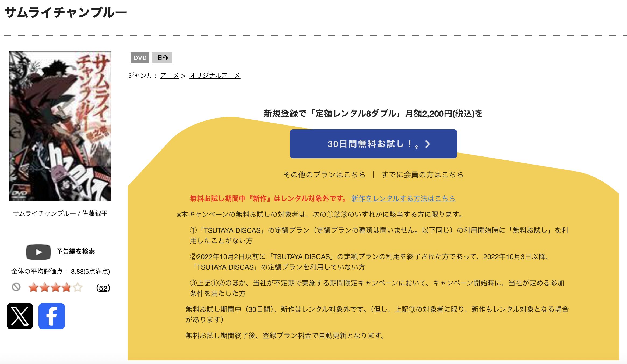Rate the title with the fifth empty star
Screen dimensions: 627x364
tap(78, 287)
